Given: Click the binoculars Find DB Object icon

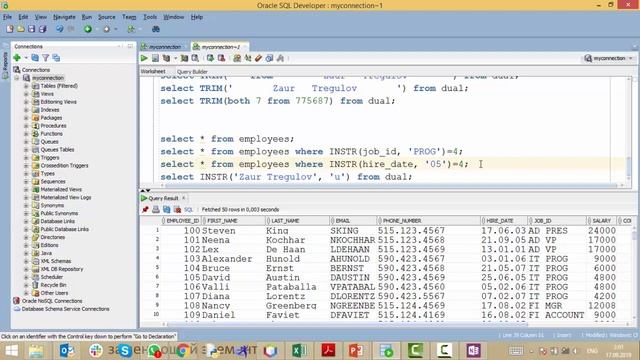Looking at the screenshot, I should 156,29.
